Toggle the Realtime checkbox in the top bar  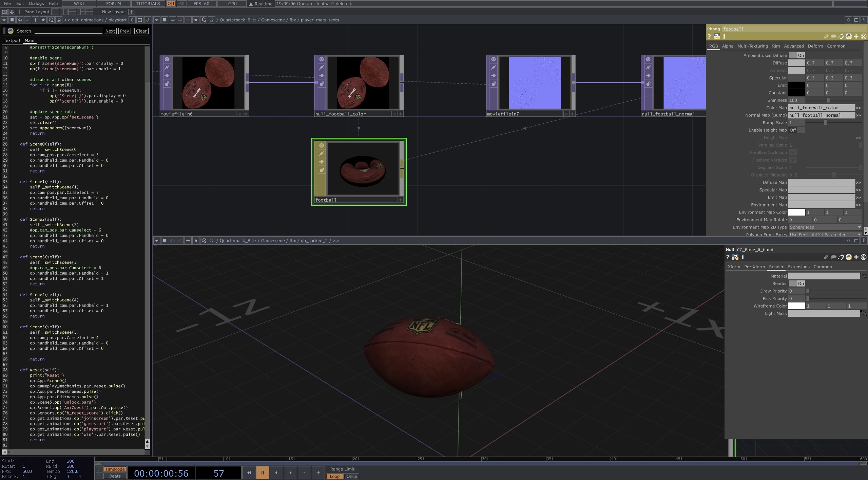point(251,4)
